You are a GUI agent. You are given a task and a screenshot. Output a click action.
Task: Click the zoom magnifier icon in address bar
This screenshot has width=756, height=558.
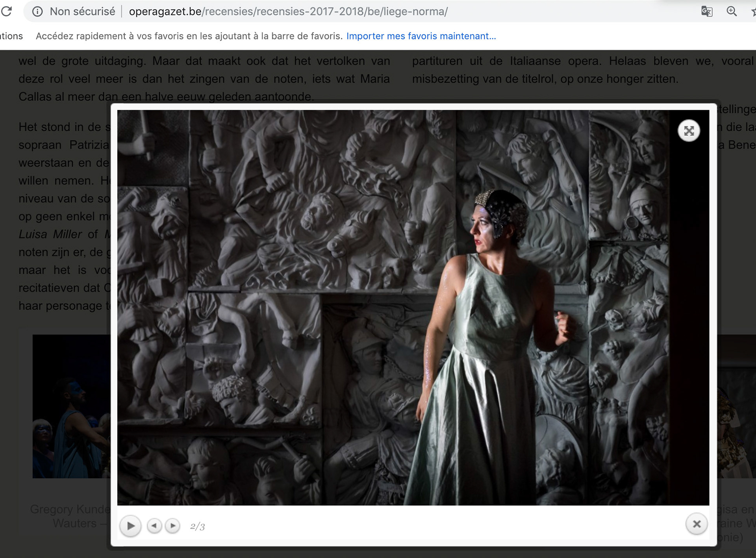(732, 11)
